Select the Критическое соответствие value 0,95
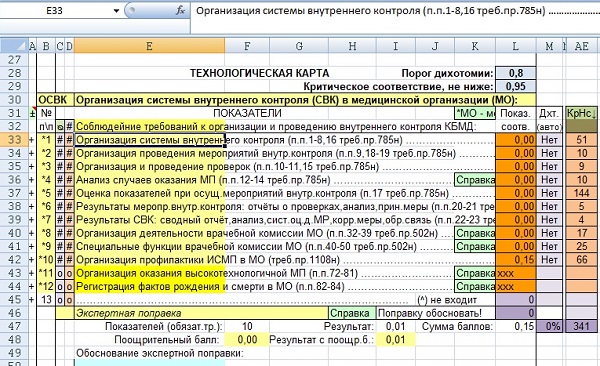 pyautogui.click(x=516, y=87)
